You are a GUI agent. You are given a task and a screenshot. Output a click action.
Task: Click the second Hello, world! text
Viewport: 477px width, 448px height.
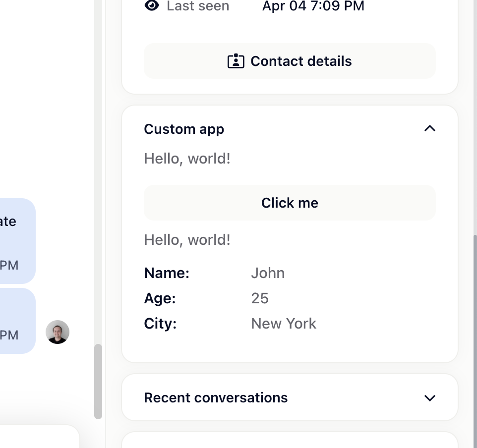187,240
